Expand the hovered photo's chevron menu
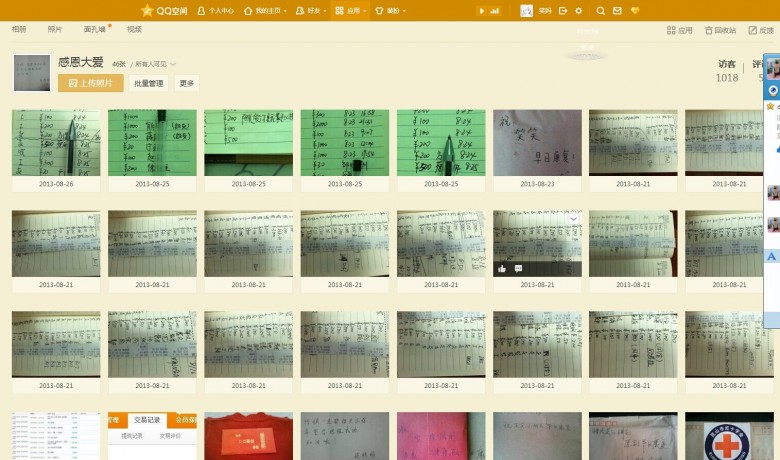This screenshot has width=780, height=460. [573, 218]
